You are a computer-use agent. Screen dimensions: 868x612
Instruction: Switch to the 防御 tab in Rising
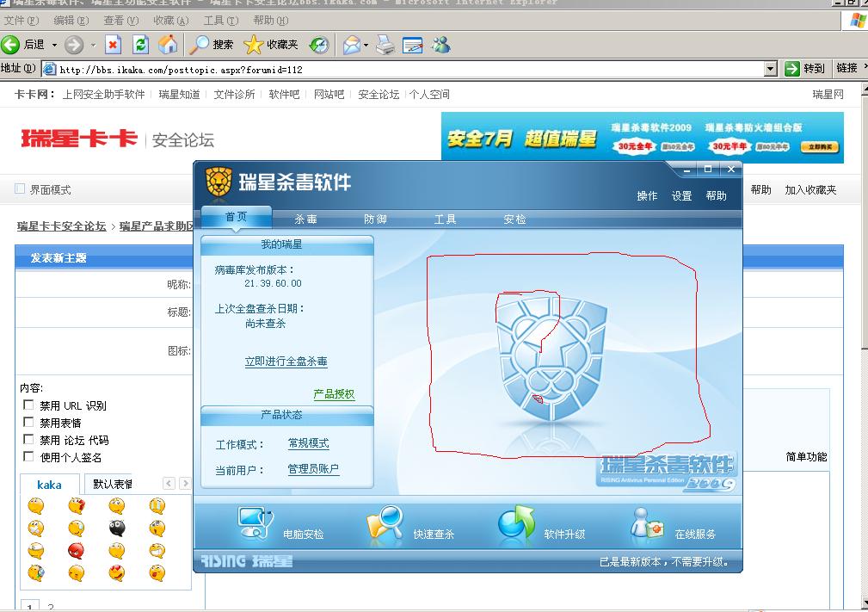[375, 219]
